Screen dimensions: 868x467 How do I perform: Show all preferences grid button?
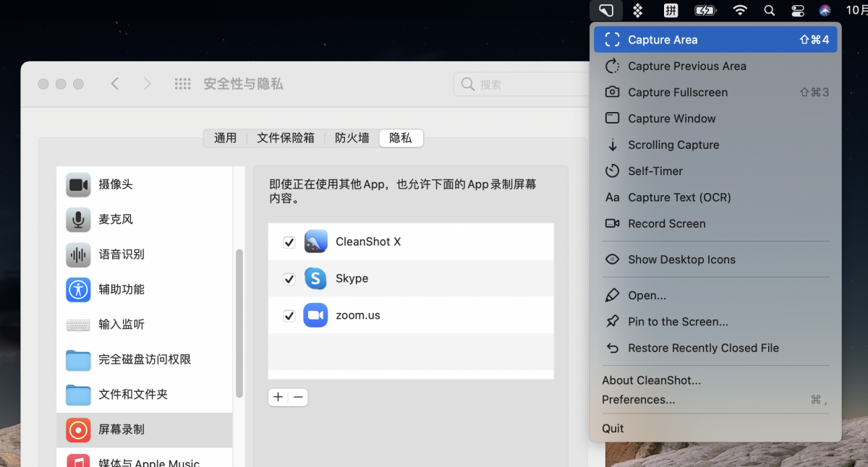(182, 84)
